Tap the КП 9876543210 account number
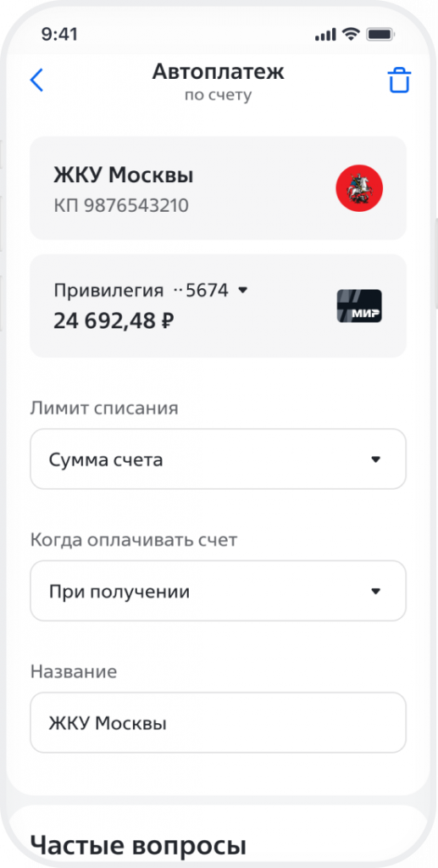The width and height of the screenshot is (438, 868). coord(121,206)
